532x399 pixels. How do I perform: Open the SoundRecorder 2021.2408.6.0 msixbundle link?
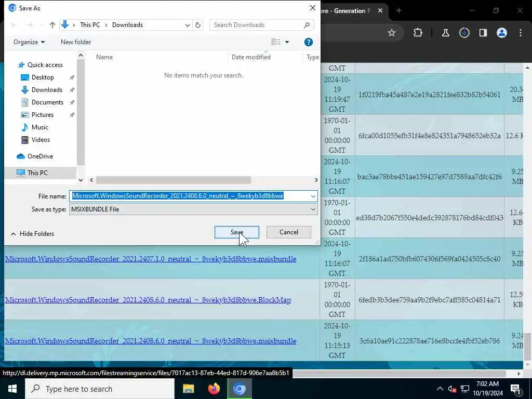[151, 341]
